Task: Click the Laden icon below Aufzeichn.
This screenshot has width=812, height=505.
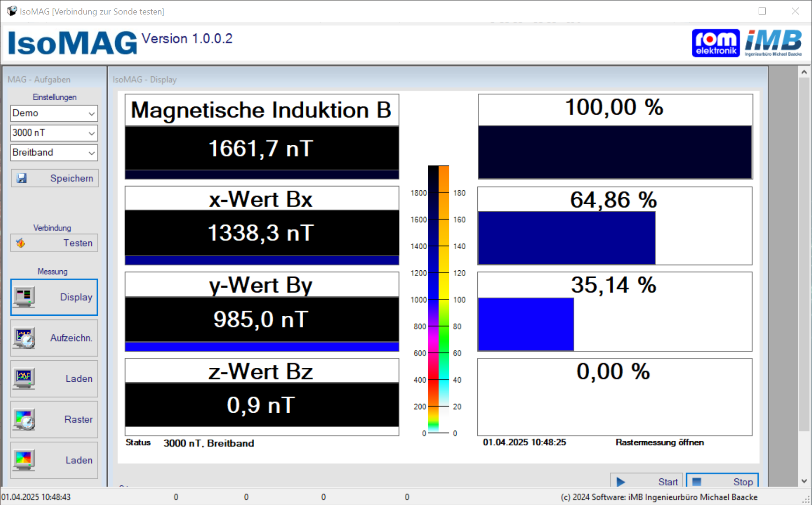Action: pyautogui.click(x=24, y=379)
